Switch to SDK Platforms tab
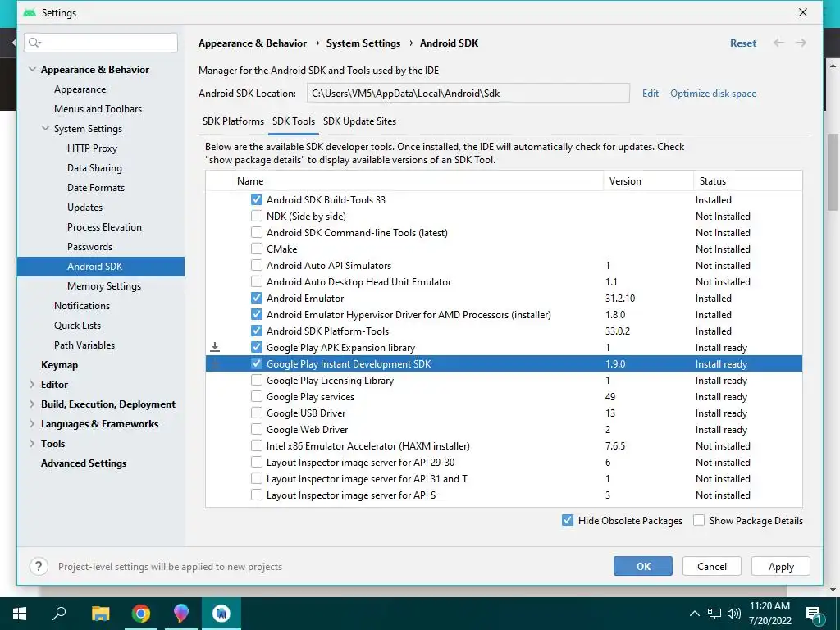The width and height of the screenshot is (840, 630). coord(233,121)
